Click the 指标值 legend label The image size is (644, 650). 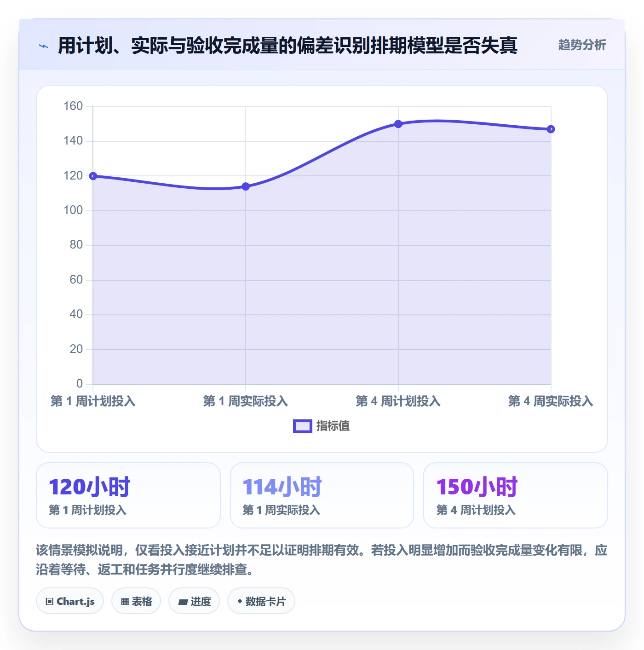333,426
